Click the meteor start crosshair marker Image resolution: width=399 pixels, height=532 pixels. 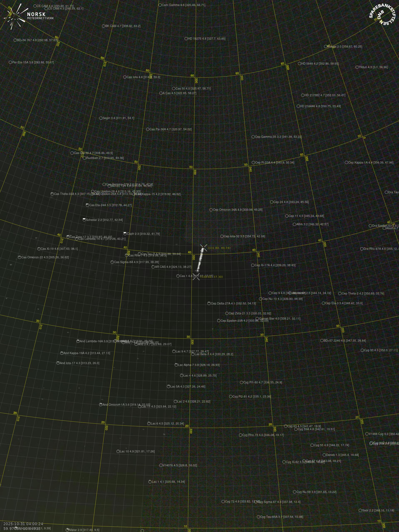(x=204, y=248)
